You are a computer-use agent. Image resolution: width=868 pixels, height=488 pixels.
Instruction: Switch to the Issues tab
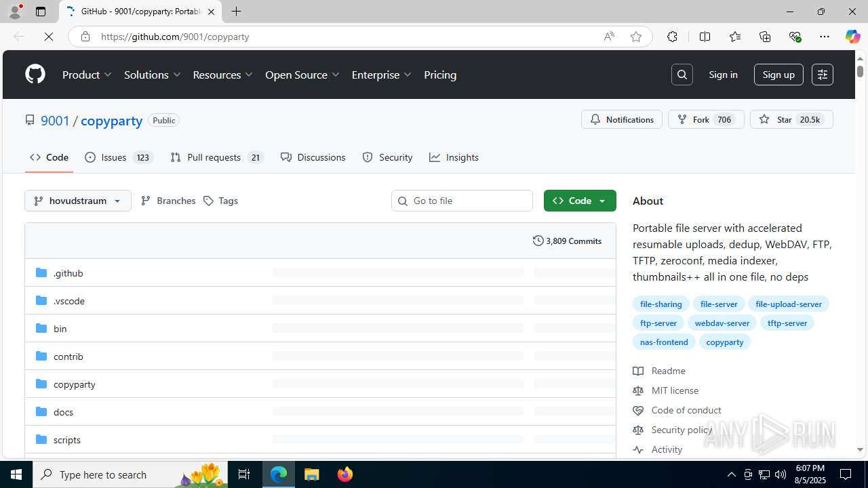click(x=119, y=157)
